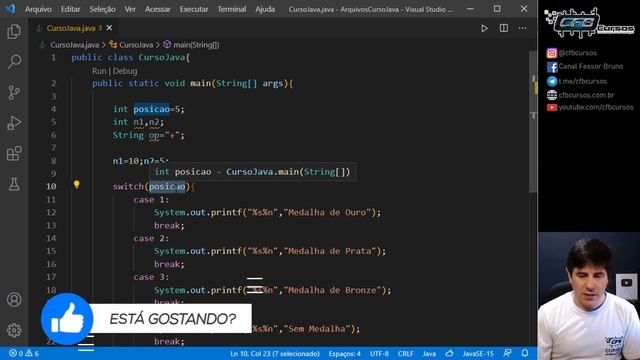Change indentation via Espaços: 4
This screenshot has width=640, height=360.
(344, 353)
